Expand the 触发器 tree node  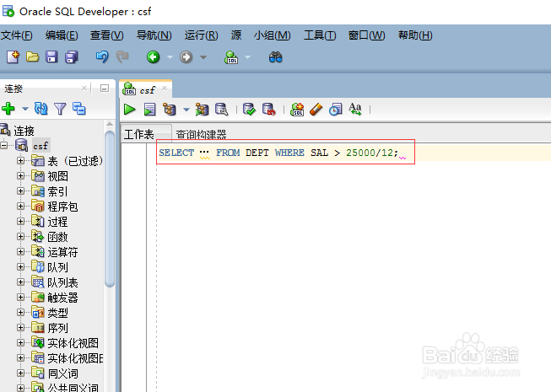click(20, 298)
